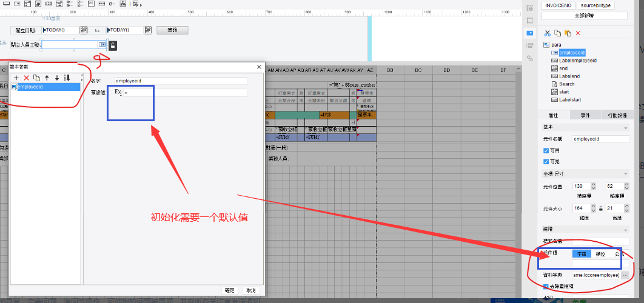Select the 欄位 value type option
This screenshot has width=644, height=303.
(600, 254)
